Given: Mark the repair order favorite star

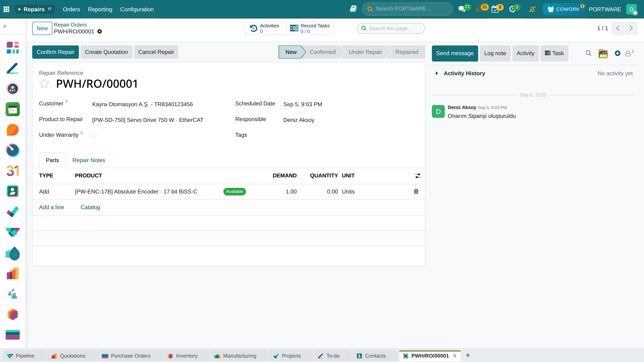Looking at the screenshot, I should (44, 84).
